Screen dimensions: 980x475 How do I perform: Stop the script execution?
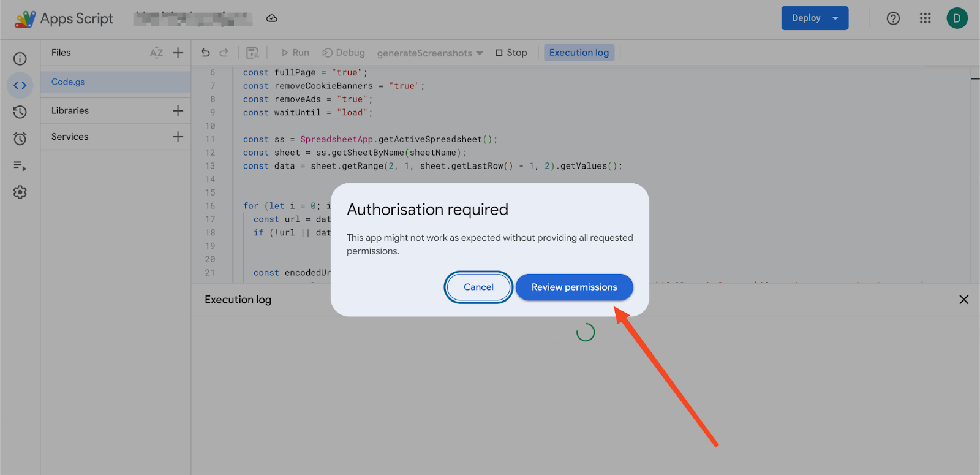tap(511, 53)
